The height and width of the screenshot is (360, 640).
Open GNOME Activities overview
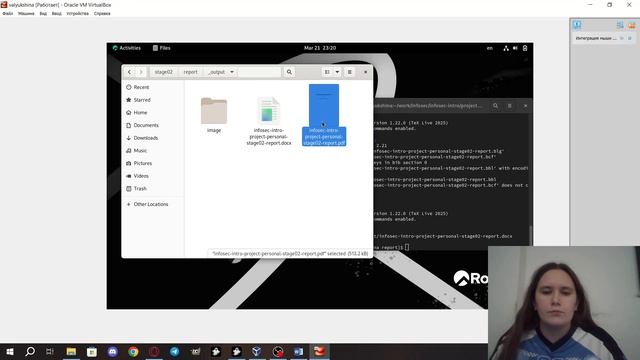(x=127, y=48)
